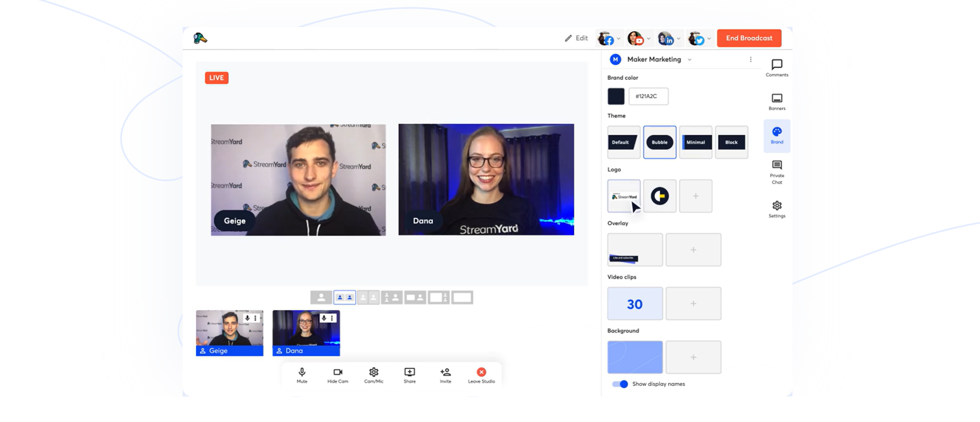Expand the Maker Marketing brand dropdown
This screenshot has height=422, width=980.
click(x=689, y=60)
